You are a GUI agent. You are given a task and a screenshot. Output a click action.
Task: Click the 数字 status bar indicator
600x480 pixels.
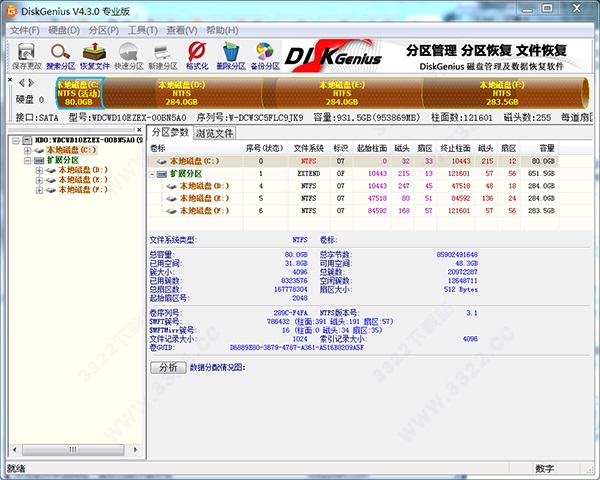pyautogui.click(x=544, y=469)
